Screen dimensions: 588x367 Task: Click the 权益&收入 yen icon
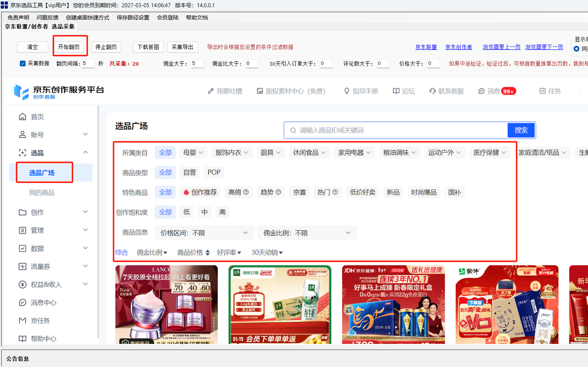(22, 285)
